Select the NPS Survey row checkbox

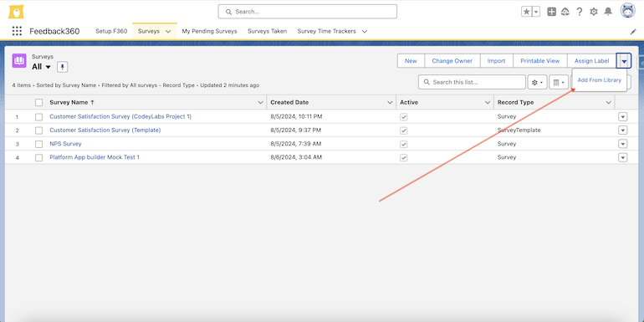tap(39, 144)
